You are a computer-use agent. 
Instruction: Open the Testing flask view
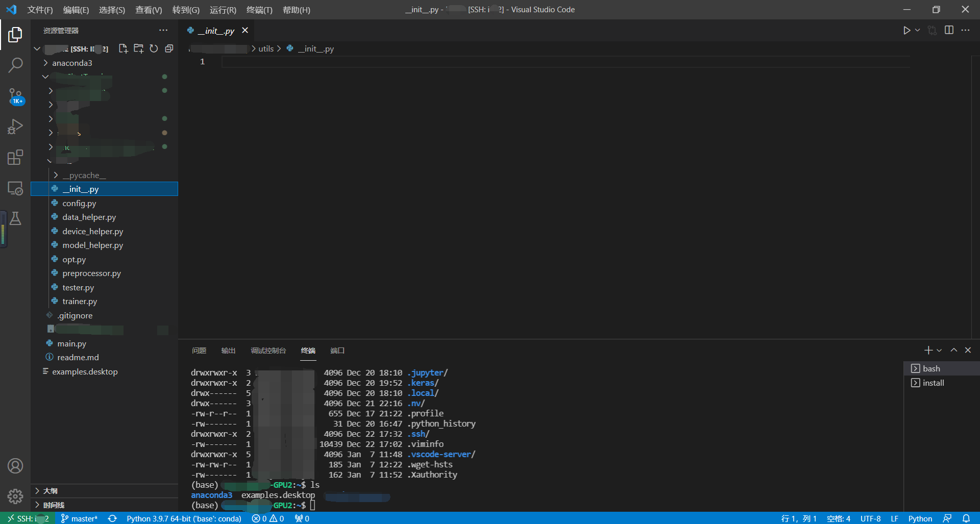point(15,218)
